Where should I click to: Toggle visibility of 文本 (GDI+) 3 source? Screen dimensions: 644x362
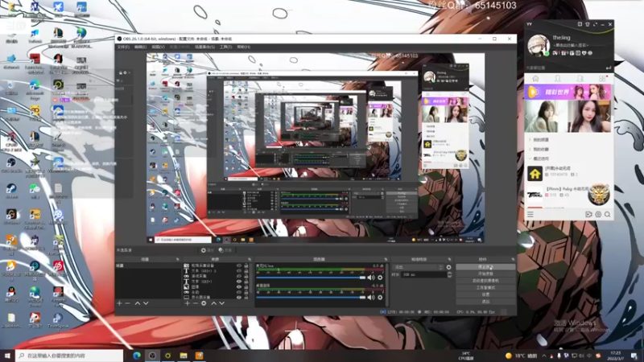click(238, 271)
